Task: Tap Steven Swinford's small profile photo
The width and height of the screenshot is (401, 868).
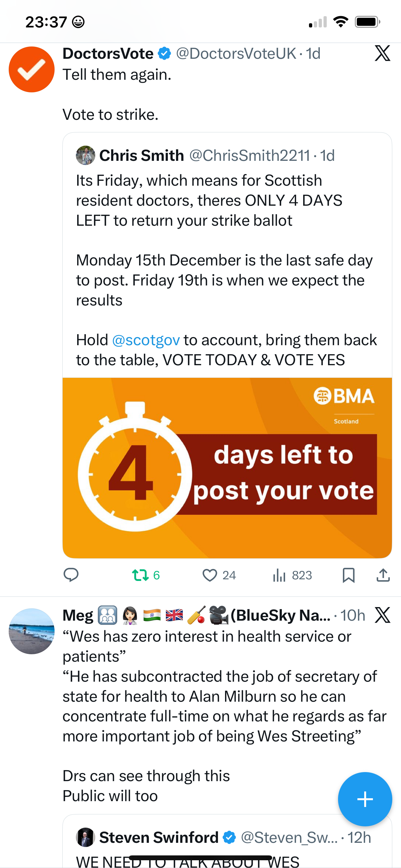Action: coord(86,837)
